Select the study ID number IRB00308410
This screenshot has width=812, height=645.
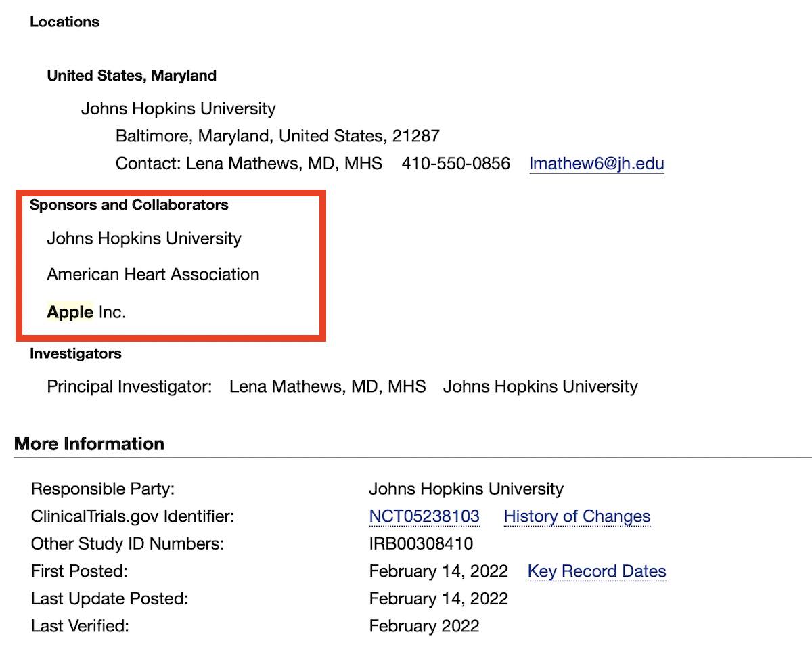[x=421, y=543]
